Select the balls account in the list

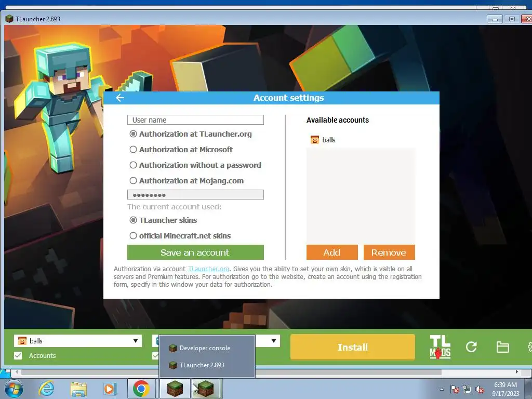361,140
